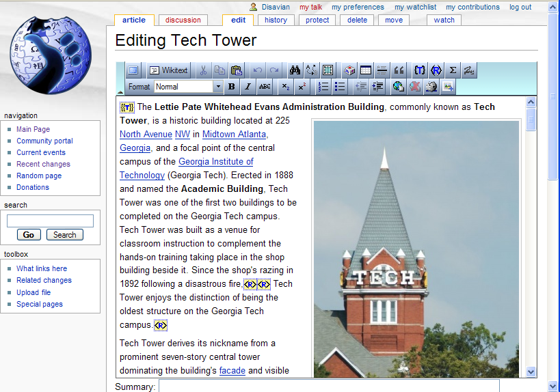Open Random page link
The height and width of the screenshot is (392, 560).
pos(39,176)
